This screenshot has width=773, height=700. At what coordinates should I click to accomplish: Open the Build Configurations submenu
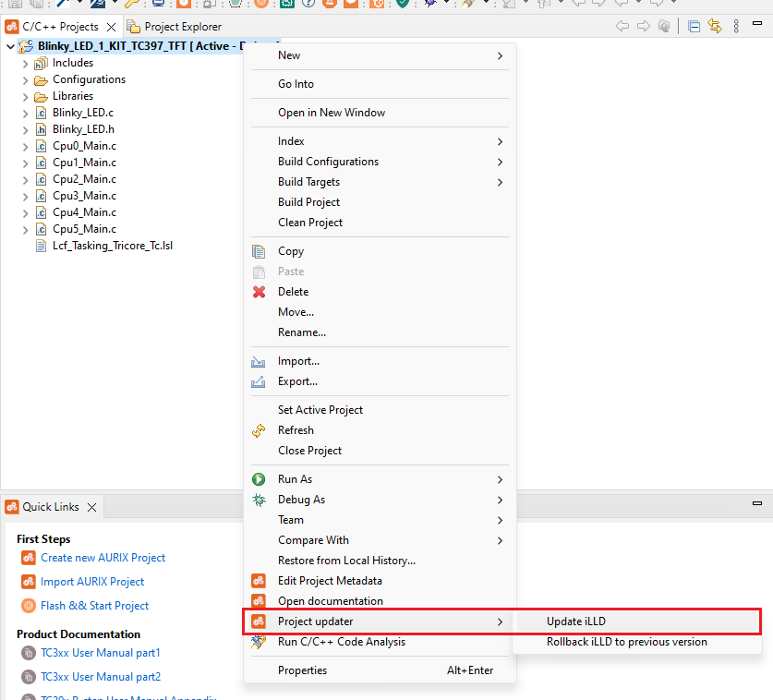[328, 162]
